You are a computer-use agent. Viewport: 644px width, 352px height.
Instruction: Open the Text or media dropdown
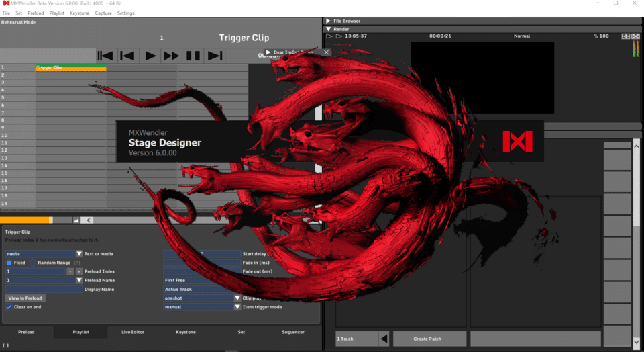79,254
